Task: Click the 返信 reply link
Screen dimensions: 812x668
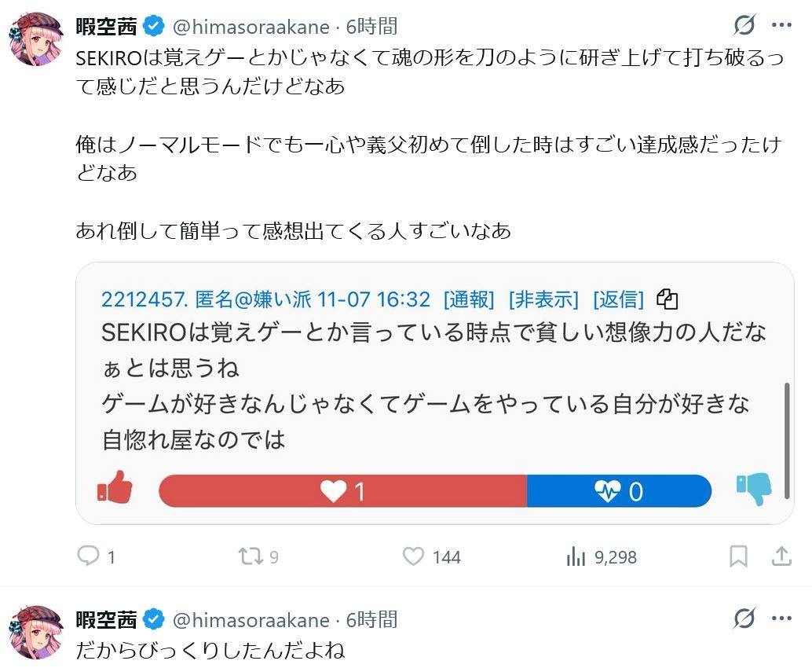Action: click(x=618, y=299)
